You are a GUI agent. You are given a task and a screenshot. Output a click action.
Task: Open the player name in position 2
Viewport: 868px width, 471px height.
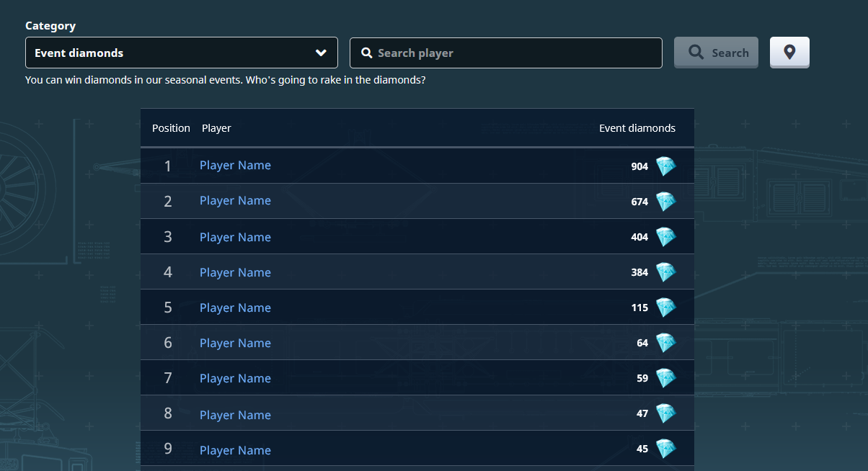pyautogui.click(x=235, y=201)
